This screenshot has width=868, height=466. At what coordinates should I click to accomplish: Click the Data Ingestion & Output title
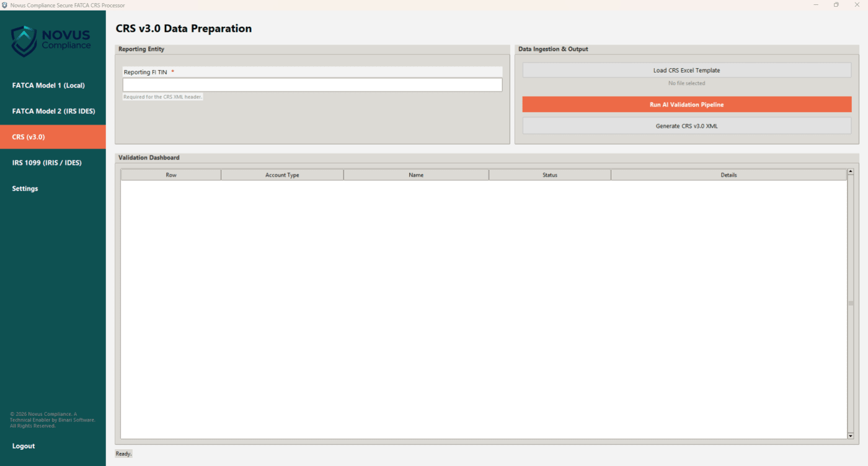pos(553,49)
